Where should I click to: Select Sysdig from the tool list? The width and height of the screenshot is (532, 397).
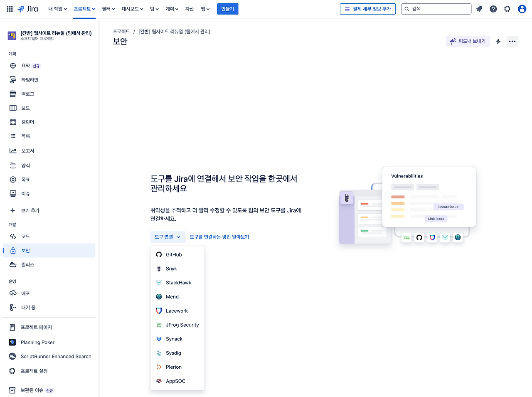click(177, 353)
